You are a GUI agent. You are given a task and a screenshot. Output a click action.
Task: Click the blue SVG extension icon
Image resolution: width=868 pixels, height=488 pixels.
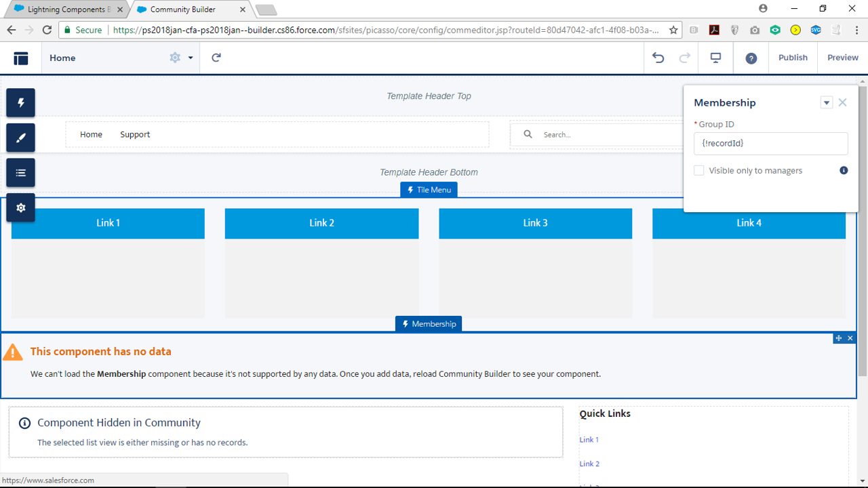[816, 30]
